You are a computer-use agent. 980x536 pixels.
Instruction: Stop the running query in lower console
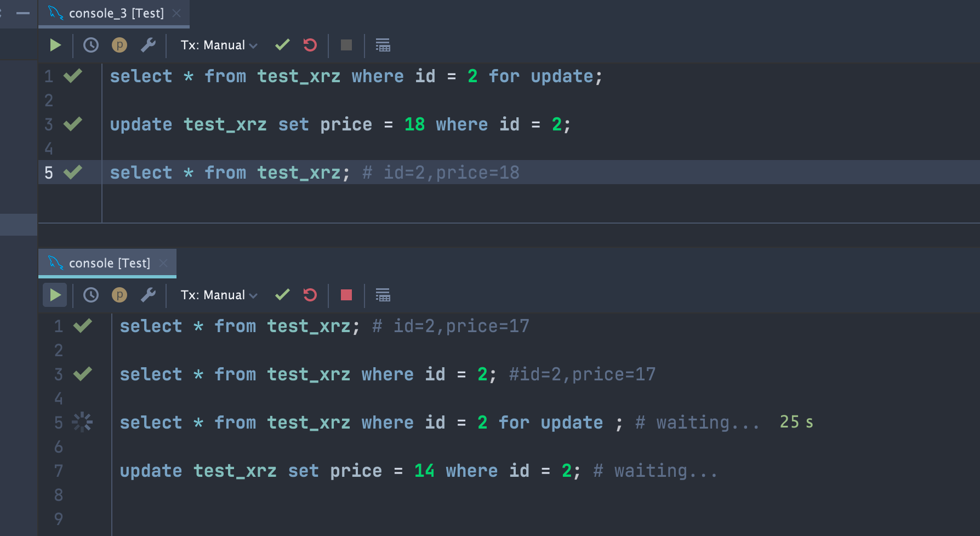(346, 295)
